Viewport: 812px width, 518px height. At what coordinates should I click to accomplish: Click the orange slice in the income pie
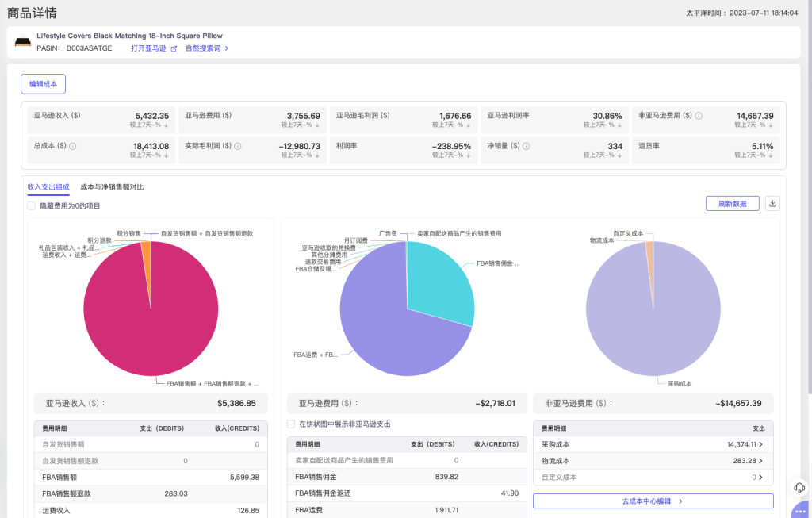147,264
